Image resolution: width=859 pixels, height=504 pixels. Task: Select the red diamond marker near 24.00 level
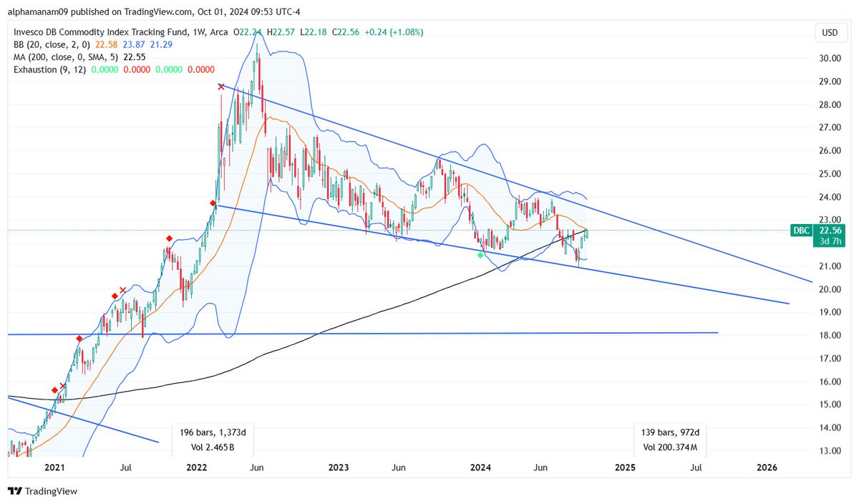pos(213,203)
